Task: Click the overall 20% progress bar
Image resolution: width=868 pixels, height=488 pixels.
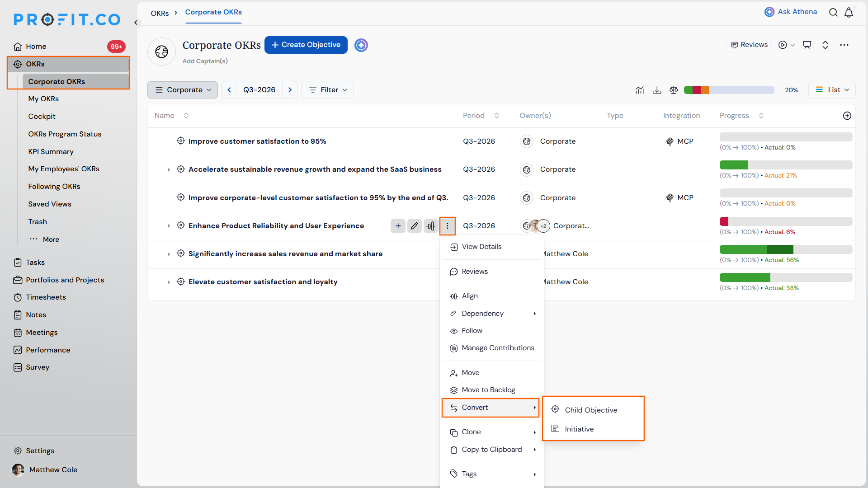Action: 729,90
